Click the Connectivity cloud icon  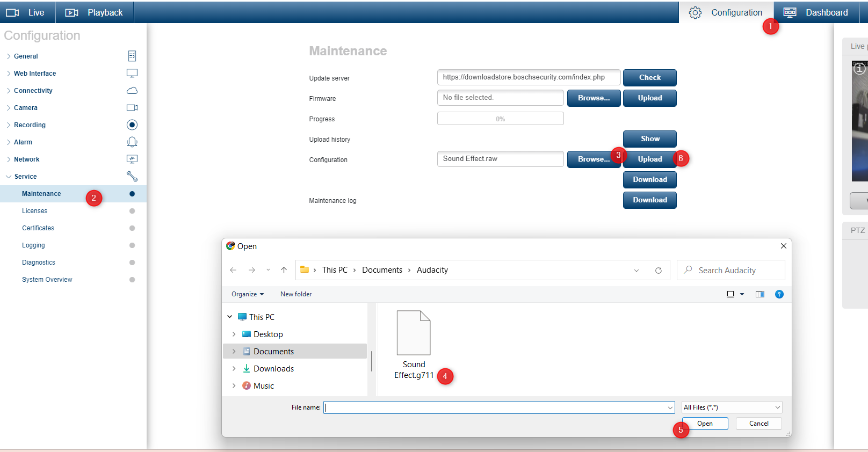tap(132, 91)
